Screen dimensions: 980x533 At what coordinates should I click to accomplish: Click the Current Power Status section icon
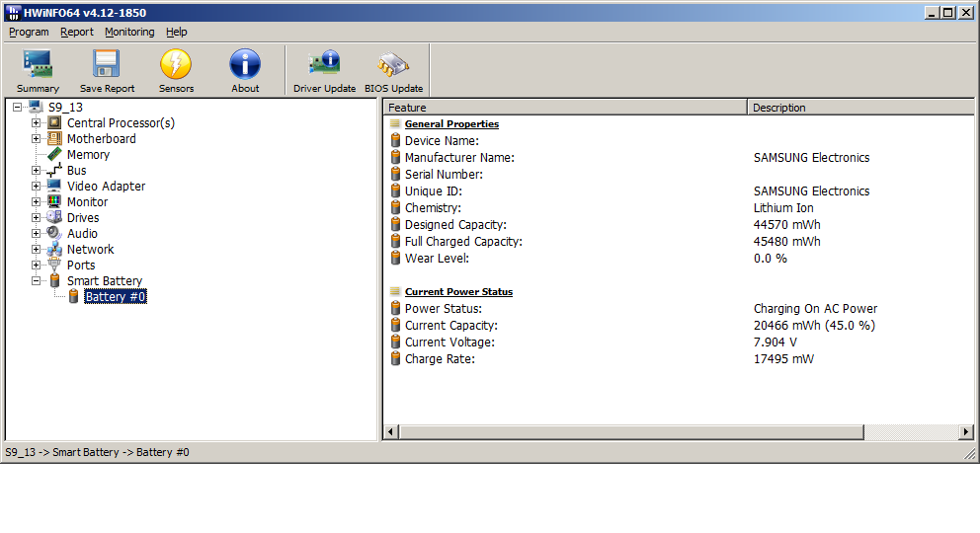[x=394, y=291]
